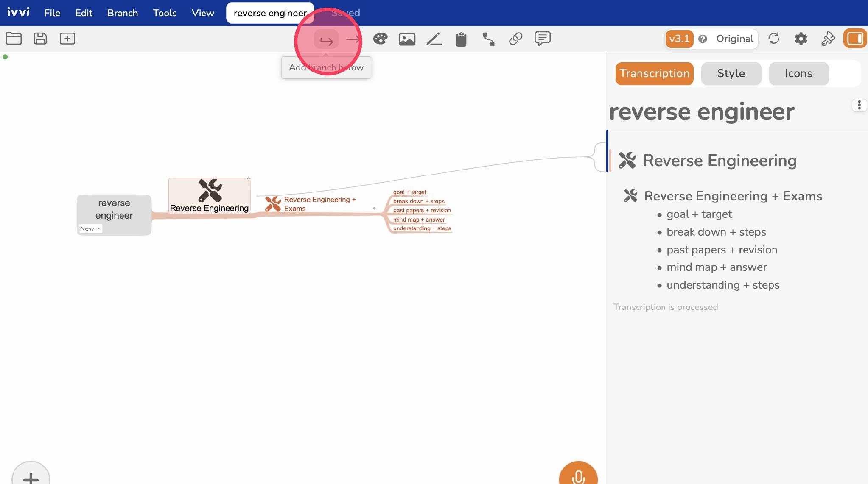
Task: Switch to the Icons tab
Action: pos(798,73)
